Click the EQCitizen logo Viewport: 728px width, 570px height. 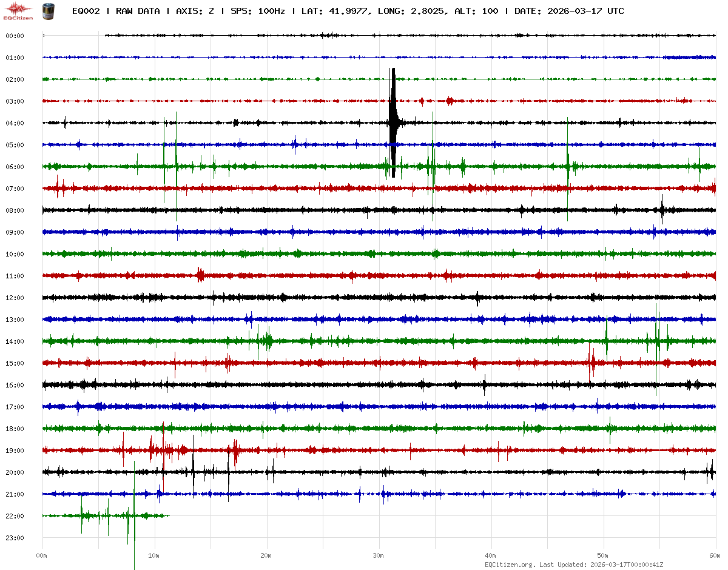[x=19, y=11]
